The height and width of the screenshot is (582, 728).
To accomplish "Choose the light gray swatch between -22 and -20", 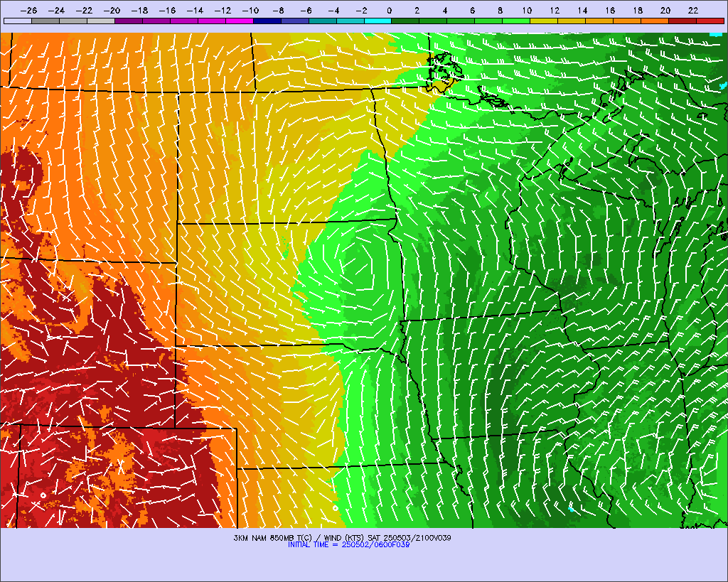I will (101, 21).
